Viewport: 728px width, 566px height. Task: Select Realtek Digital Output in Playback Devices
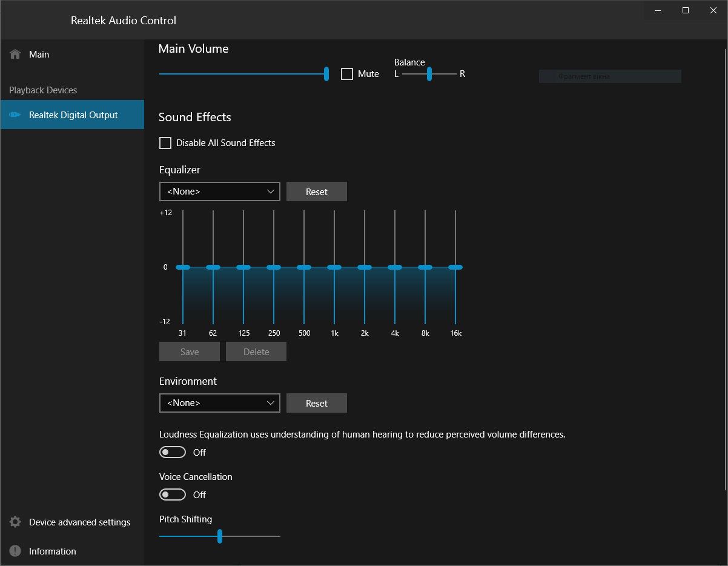72,115
